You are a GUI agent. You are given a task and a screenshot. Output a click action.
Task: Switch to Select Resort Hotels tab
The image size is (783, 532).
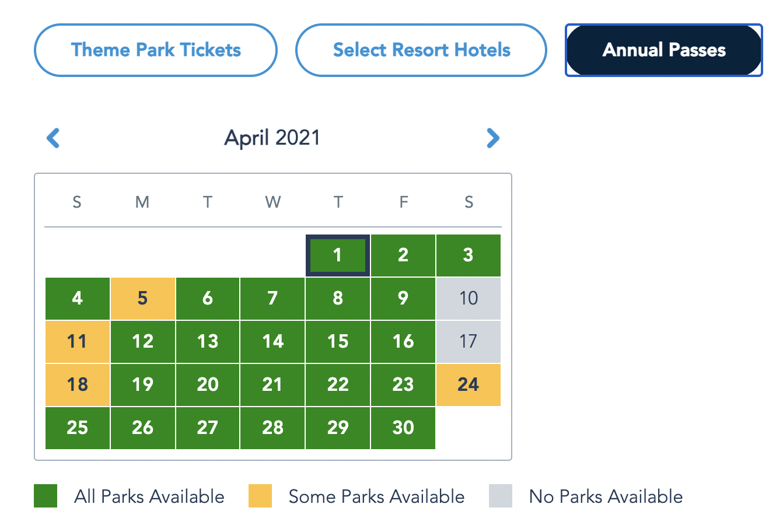[x=421, y=50]
